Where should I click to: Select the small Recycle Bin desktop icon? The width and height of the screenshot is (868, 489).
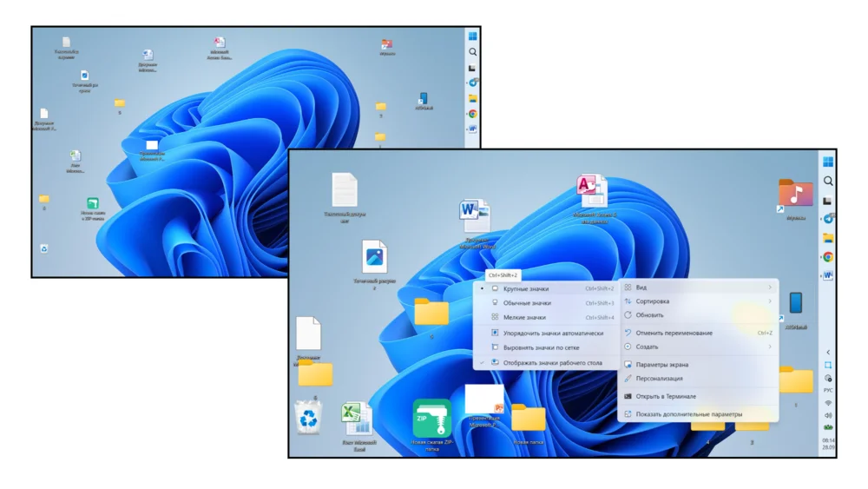pyautogui.click(x=44, y=248)
